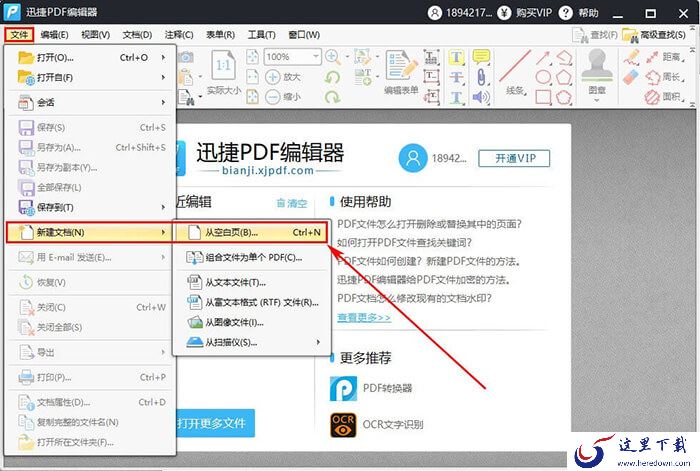Click the user avatar on the welcome page

pos(413,158)
